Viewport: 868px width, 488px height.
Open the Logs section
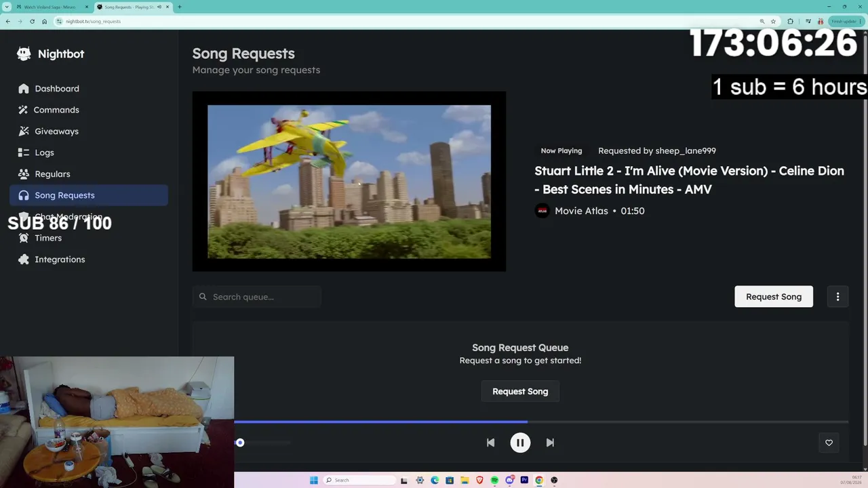pyautogui.click(x=88, y=152)
